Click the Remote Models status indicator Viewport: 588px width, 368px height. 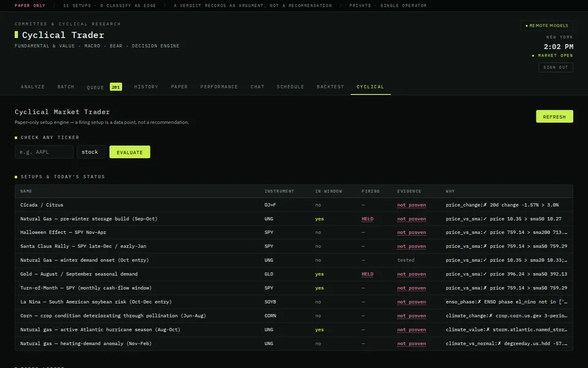(x=547, y=26)
